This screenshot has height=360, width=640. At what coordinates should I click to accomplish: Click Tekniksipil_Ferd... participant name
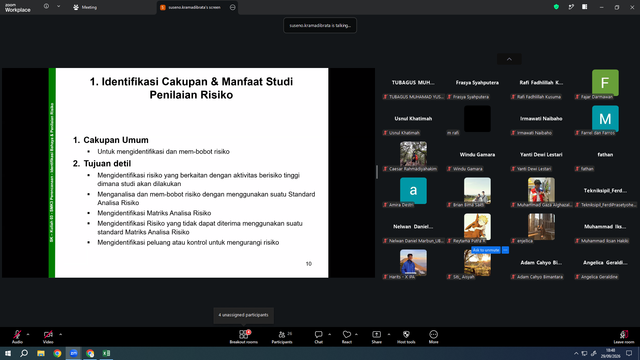[605, 190]
